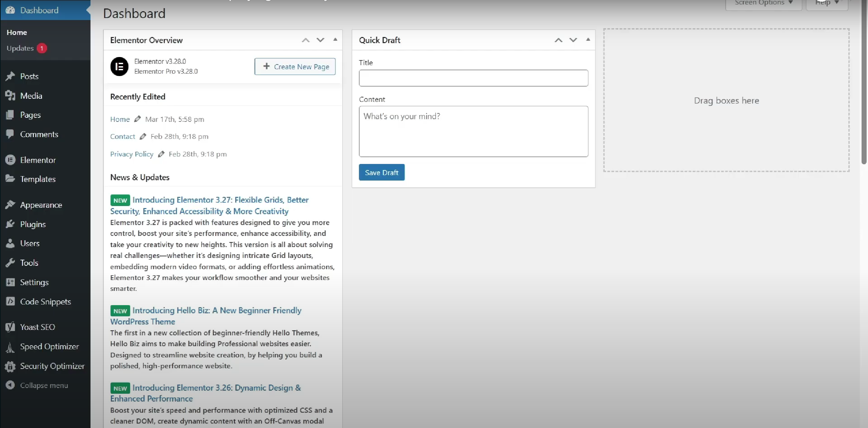Open the Help dropdown tab
This screenshot has height=428, width=868.
[827, 3]
